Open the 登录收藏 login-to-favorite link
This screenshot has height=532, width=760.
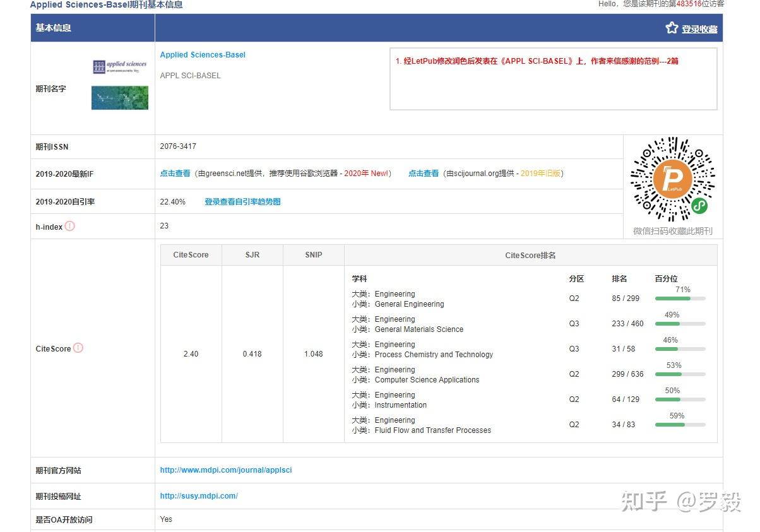click(699, 29)
